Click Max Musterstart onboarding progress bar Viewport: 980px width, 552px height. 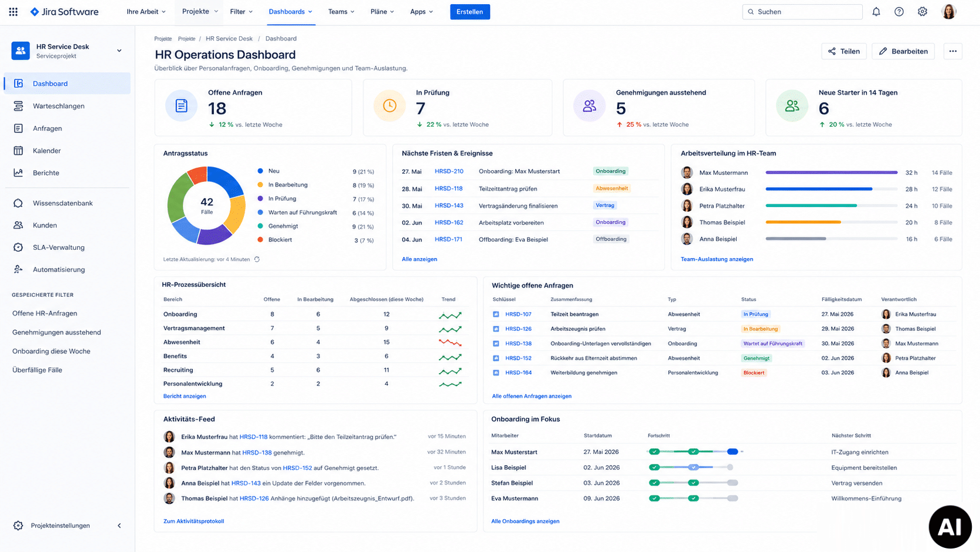pyautogui.click(x=695, y=452)
